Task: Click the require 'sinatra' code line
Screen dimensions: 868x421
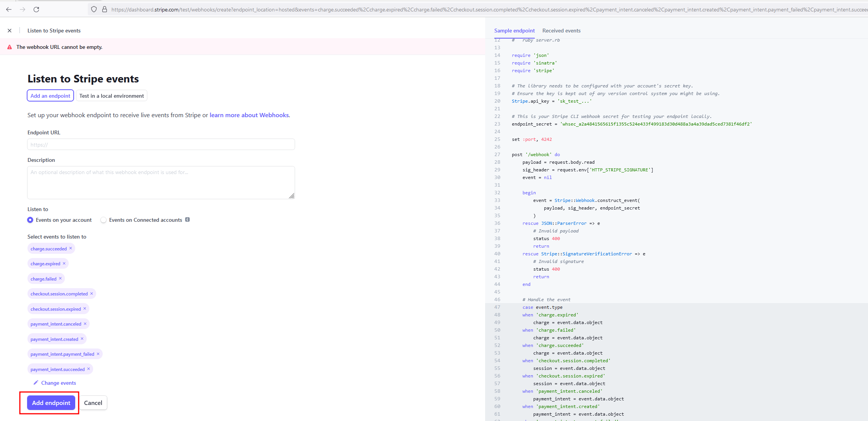Action: click(534, 63)
